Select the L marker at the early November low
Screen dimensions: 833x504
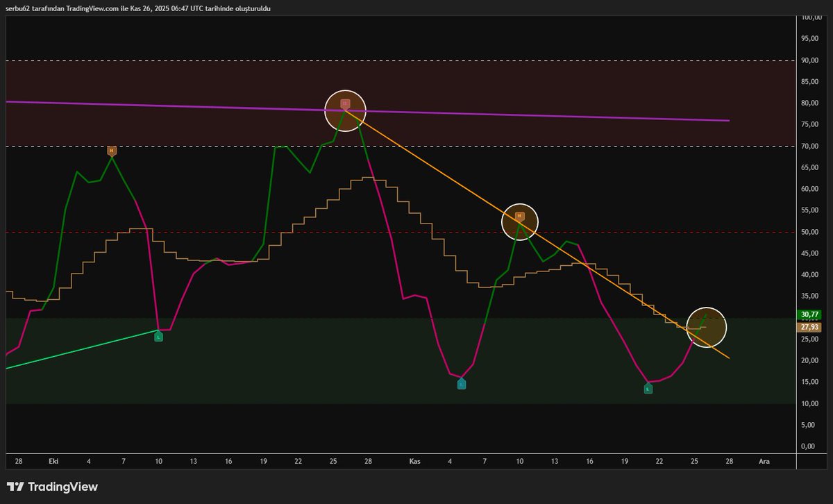[x=461, y=384]
